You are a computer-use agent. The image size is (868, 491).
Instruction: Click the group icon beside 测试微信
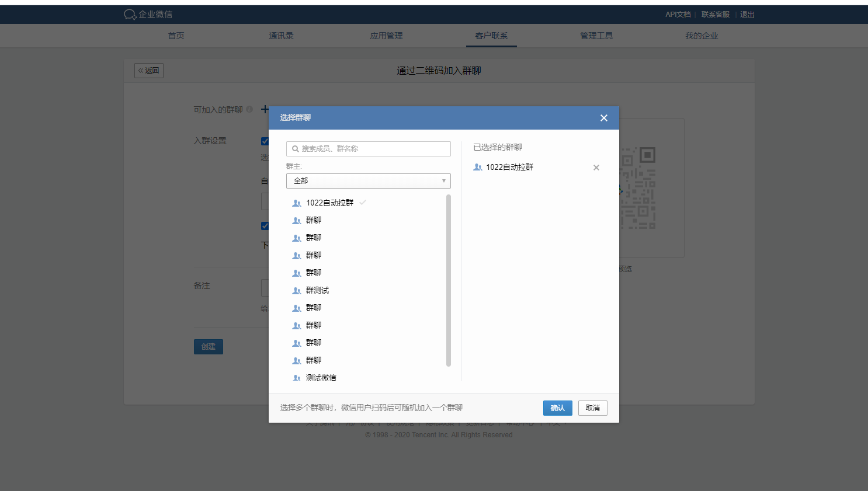(297, 378)
